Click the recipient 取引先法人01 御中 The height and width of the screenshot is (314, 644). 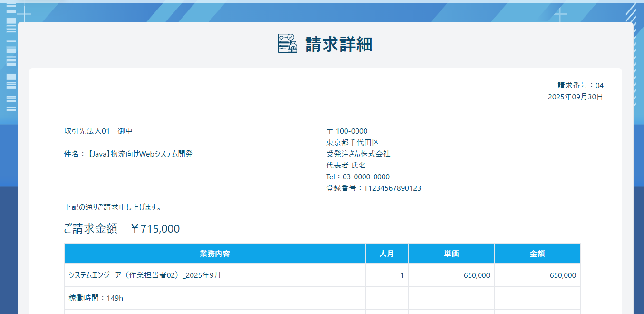pos(98,131)
